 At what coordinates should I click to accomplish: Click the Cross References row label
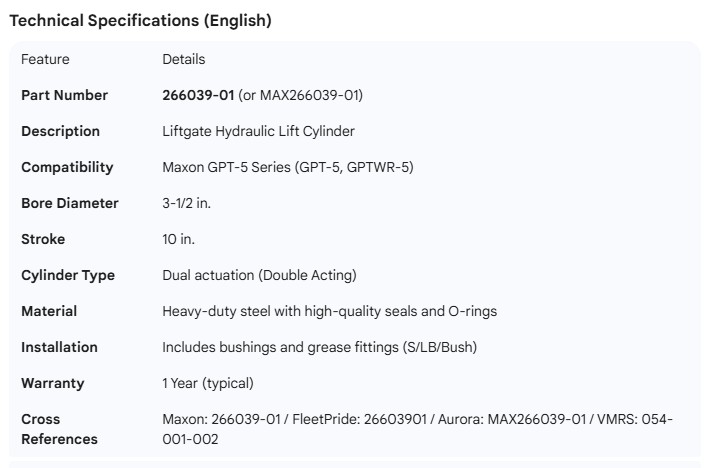pyautogui.click(x=59, y=429)
